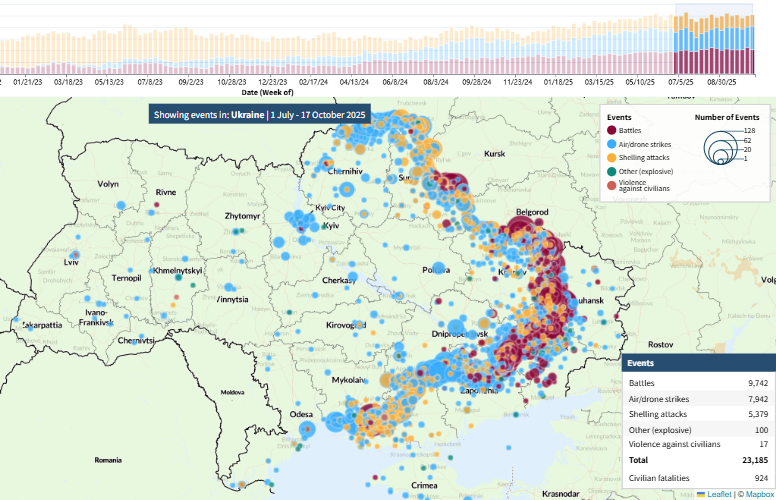Viewport: 776px width, 500px height.
Task: Click the Lviv city label on map
Action: [x=70, y=262]
